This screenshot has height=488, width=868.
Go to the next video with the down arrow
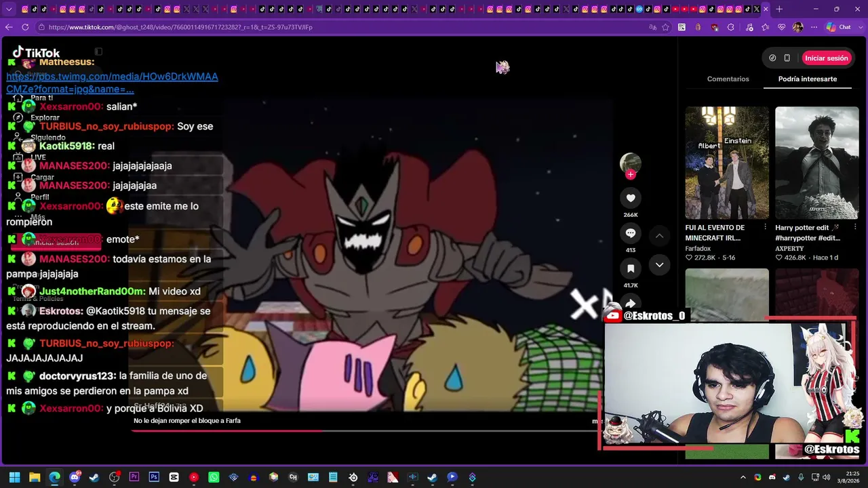pyautogui.click(x=659, y=265)
